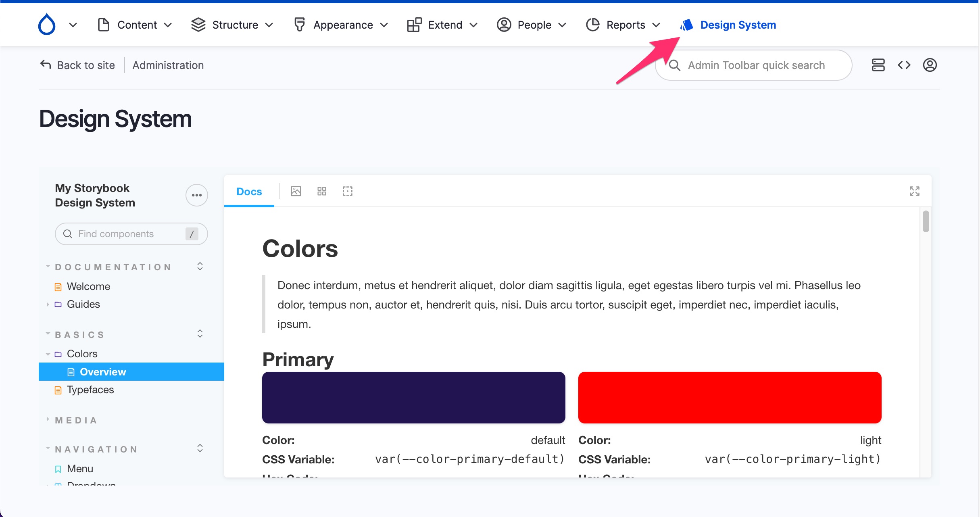Switch to the Docs tab
980x517 pixels.
[248, 192]
